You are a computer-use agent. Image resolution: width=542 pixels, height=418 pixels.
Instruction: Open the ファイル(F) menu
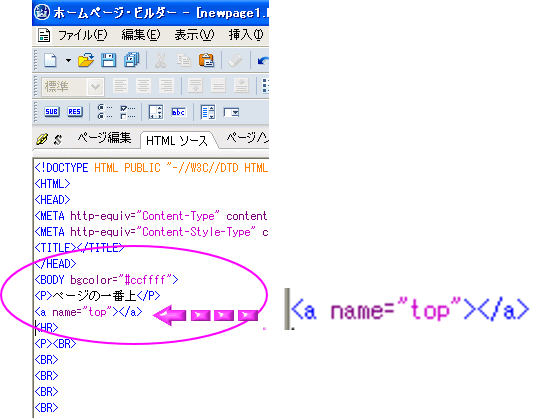click(x=82, y=35)
